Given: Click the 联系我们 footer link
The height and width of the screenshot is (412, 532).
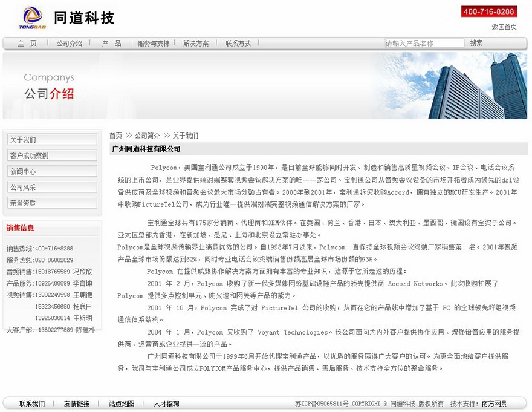Looking at the screenshot, I should (x=32, y=404).
